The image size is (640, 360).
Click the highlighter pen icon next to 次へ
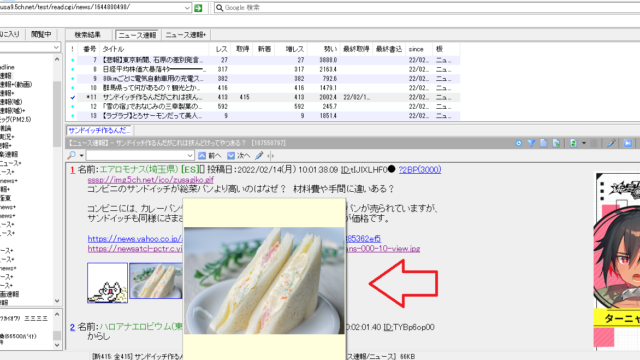click(259, 156)
